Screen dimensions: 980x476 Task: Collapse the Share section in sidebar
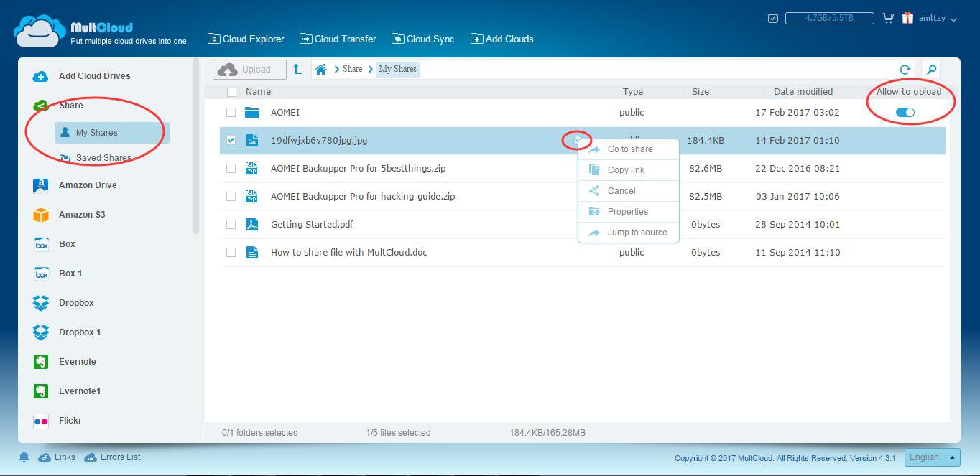[x=70, y=106]
